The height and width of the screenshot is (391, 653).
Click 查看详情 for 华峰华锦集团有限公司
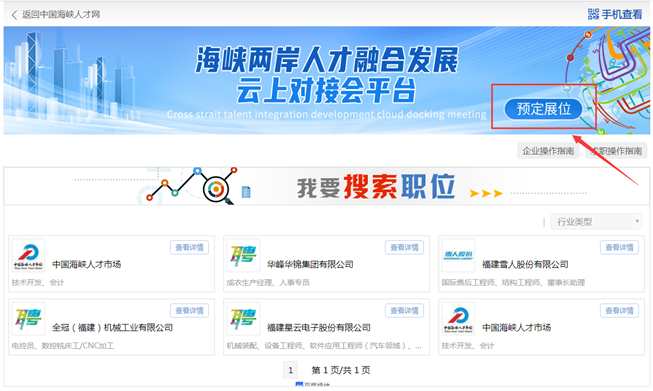pos(404,248)
